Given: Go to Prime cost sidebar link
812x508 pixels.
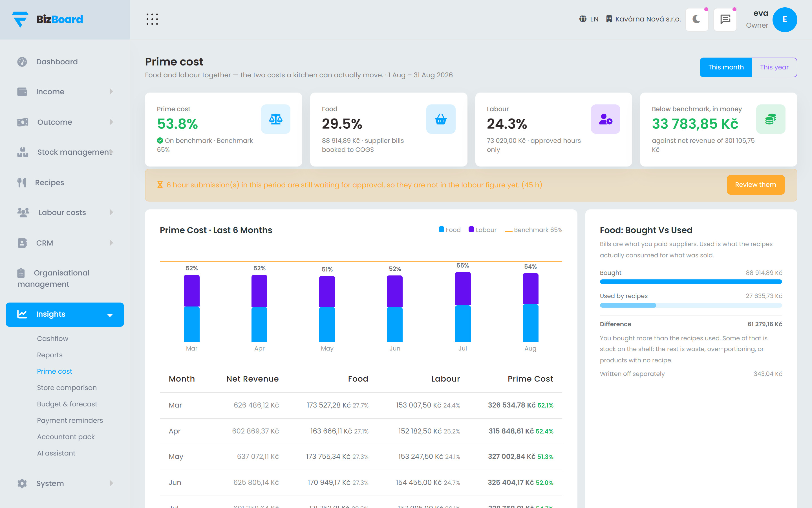Looking at the screenshot, I should point(55,371).
